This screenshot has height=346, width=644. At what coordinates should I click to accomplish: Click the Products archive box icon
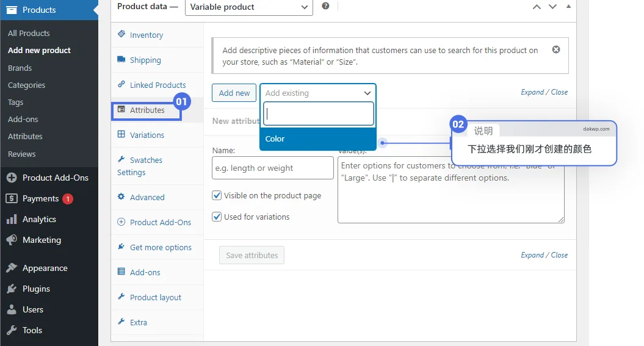(12, 10)
